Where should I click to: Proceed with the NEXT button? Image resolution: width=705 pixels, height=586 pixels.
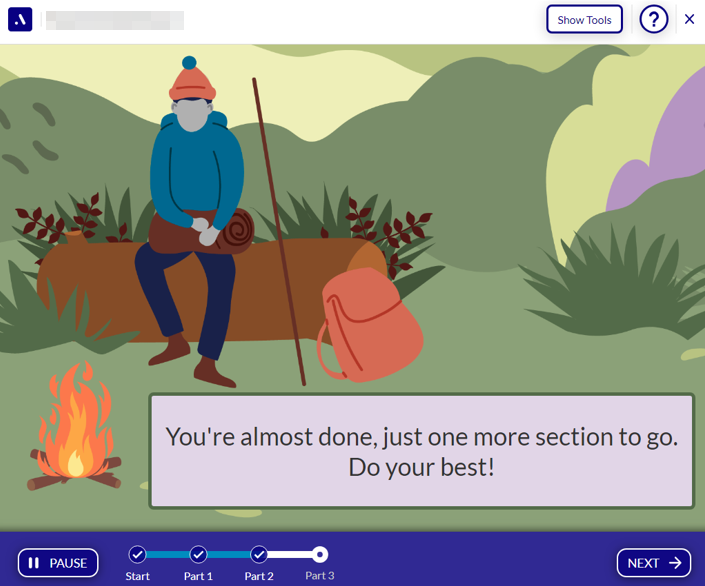(x=653, y=563)
